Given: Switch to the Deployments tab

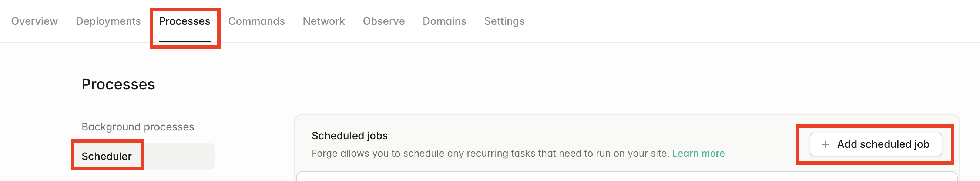Looking at the screenshot, I should (x=108, y=21).
